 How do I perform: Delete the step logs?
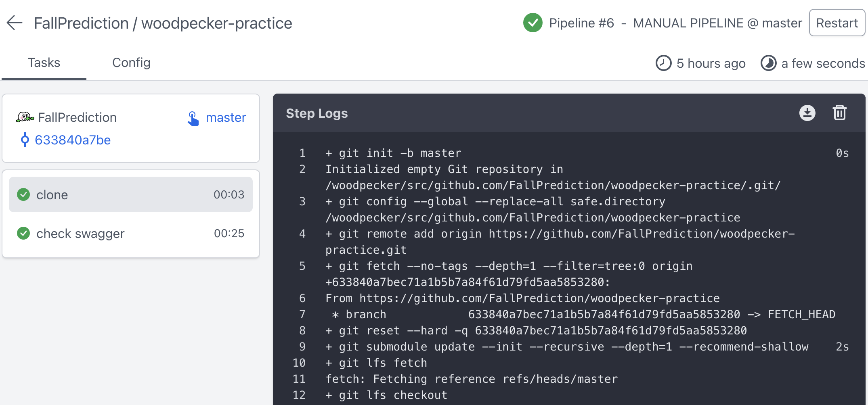coord(839,113)
